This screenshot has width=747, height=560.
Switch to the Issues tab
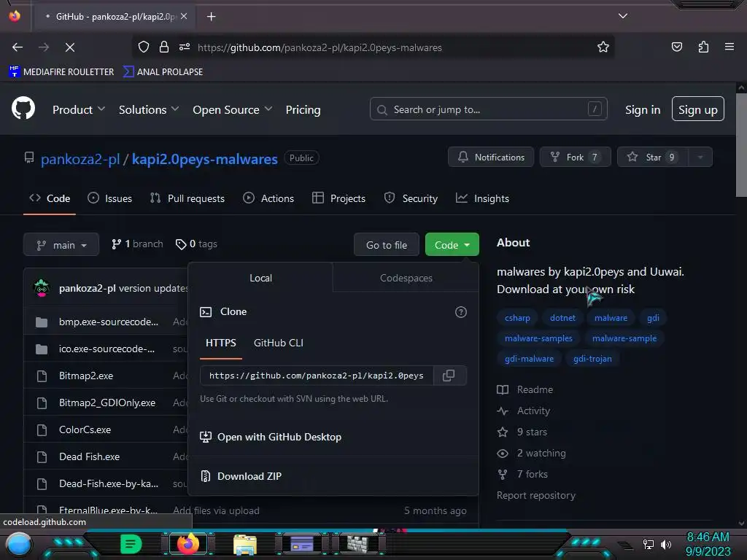pos(110,198)
